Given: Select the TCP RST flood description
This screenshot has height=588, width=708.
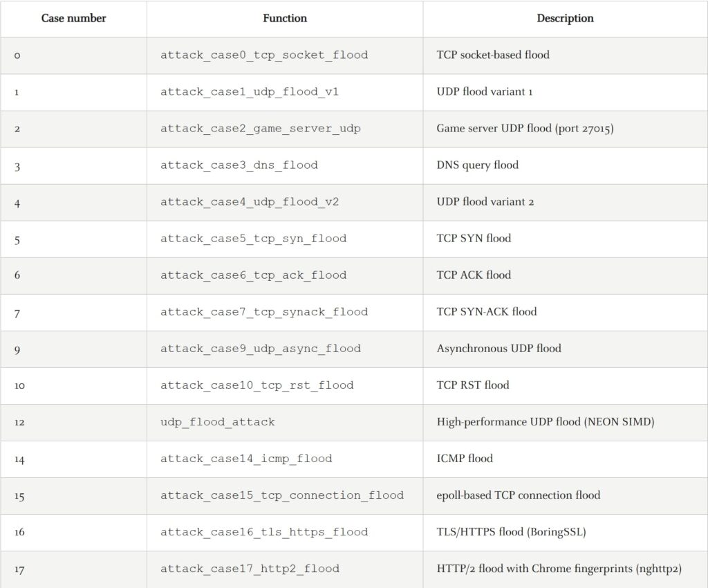Looking at the screenshot, I should tap(473, 385).
